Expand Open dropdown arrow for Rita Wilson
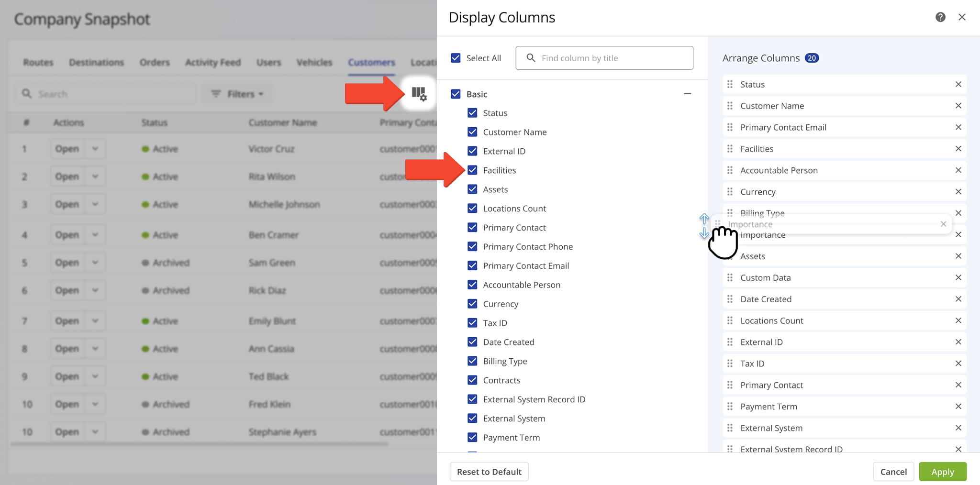980x485 pixels. click(x=95, y=176)
